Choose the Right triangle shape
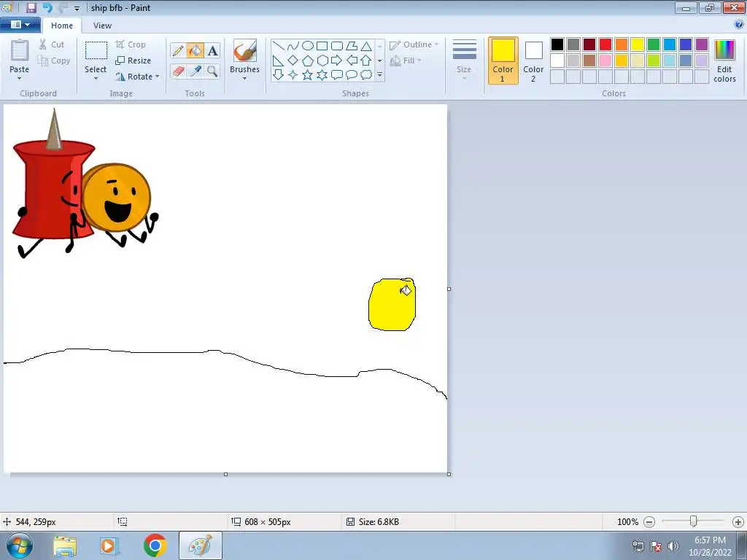The height and width of the screenshot is (560, 747). tap(278, 61)
